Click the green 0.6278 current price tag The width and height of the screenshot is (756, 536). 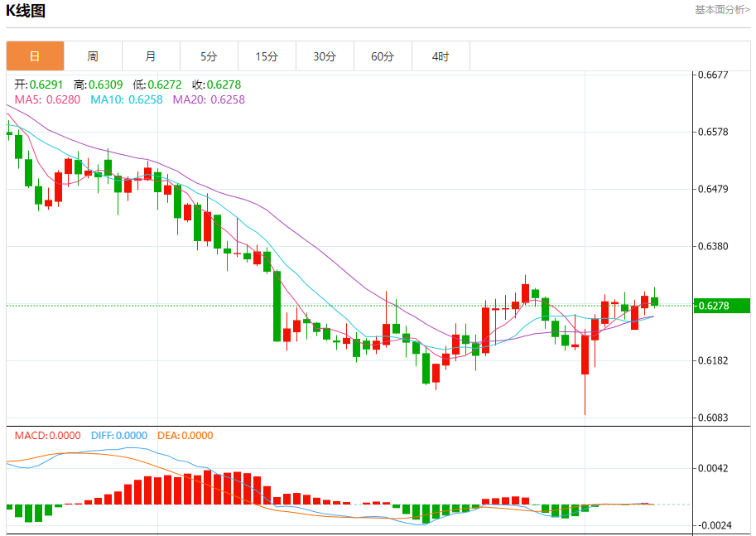coord(722,306)
